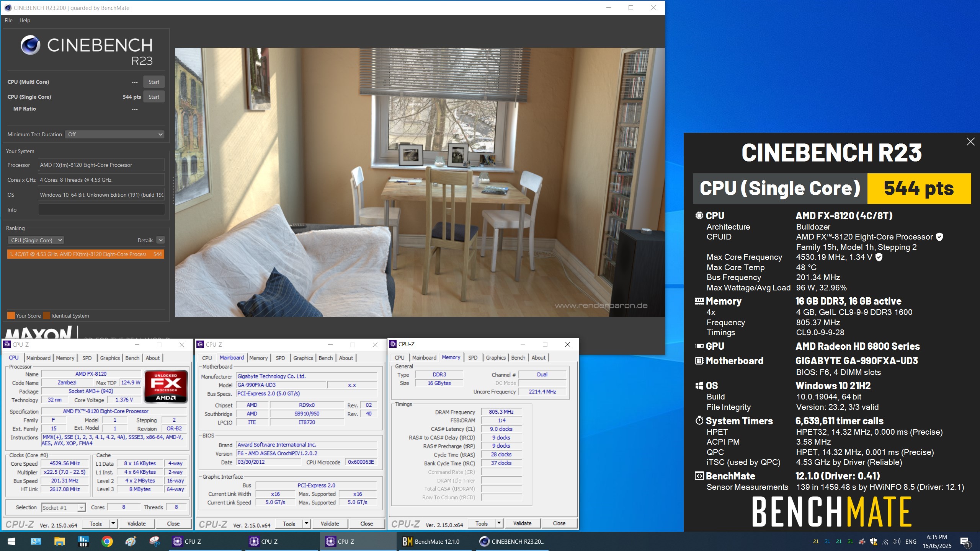Switch to Memory tab in CPU-Z CPU window
This screenshot has height=551, width=980.
pyautogui.click(x=65, y=358)
